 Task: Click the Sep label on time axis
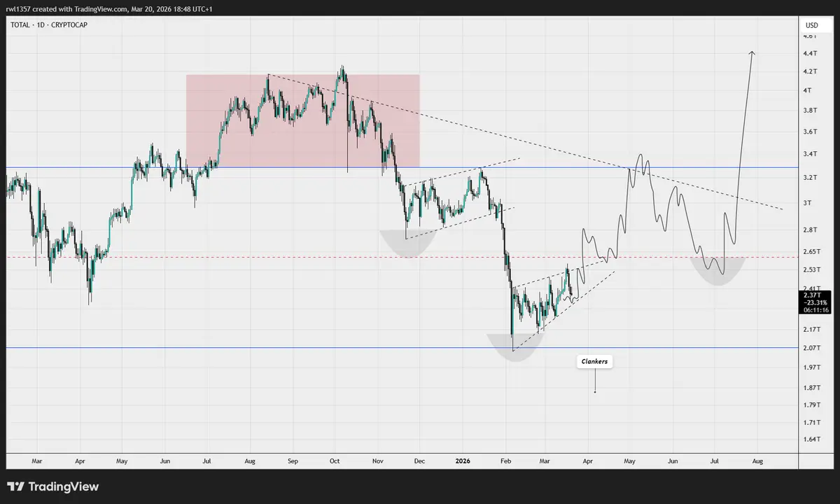[293, 461]
